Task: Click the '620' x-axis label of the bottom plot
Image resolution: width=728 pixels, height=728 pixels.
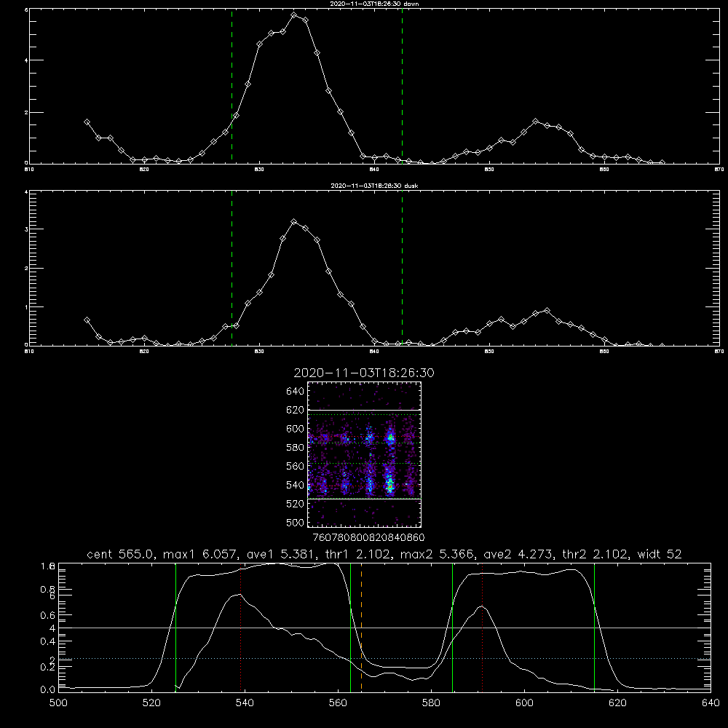Action: pos(617,703)
